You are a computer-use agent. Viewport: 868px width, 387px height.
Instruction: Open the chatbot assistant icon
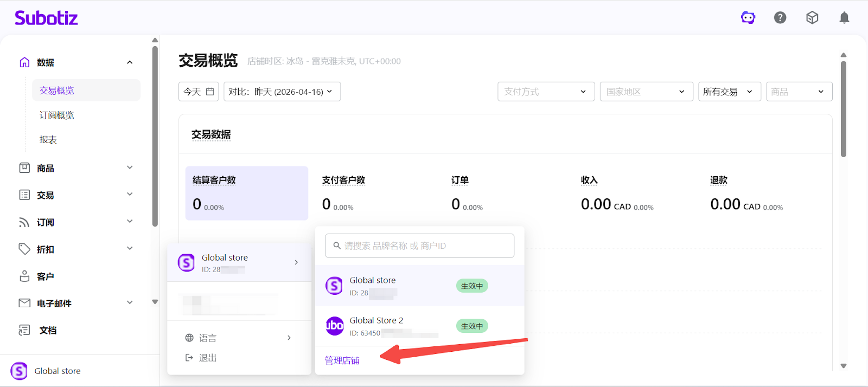coord(748,18)
